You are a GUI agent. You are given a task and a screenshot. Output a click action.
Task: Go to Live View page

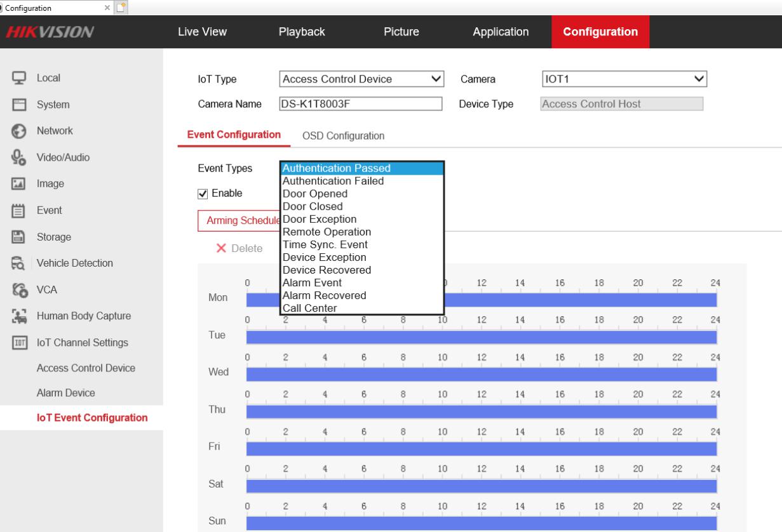202,32
